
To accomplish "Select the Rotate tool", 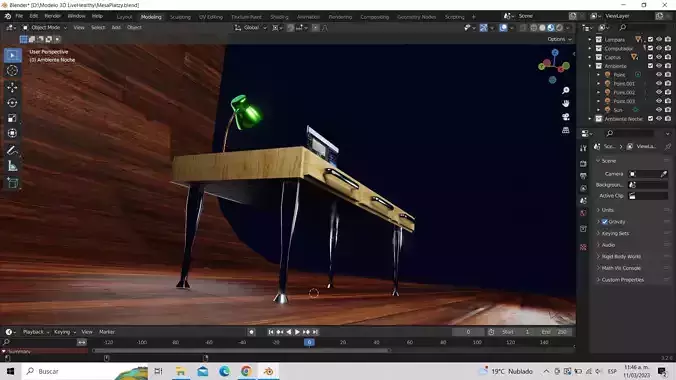I will (x=13, y=103).
